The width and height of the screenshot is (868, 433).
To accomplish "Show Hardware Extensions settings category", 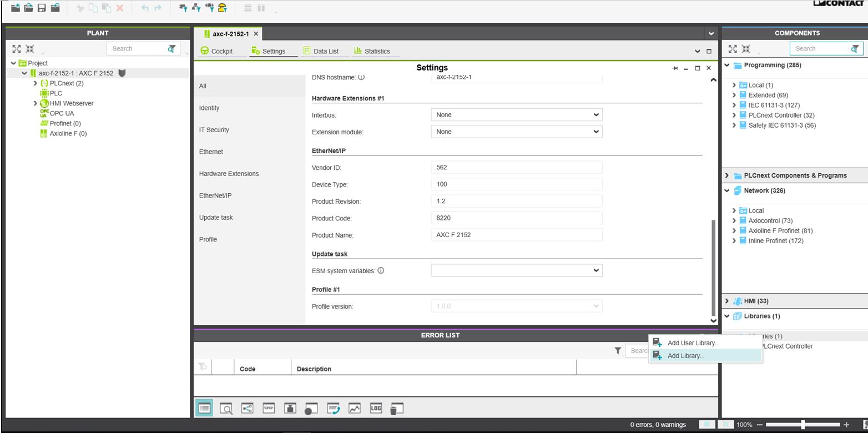I will 229,174.
